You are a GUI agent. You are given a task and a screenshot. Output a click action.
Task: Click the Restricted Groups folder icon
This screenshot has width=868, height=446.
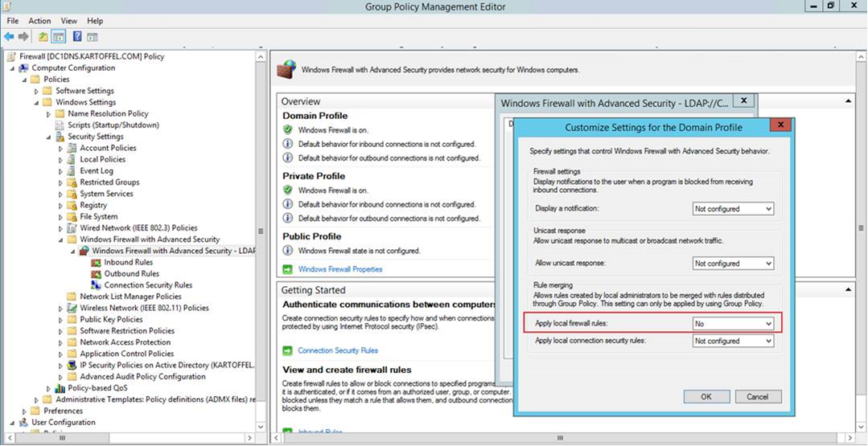click(x=72, y=182)
